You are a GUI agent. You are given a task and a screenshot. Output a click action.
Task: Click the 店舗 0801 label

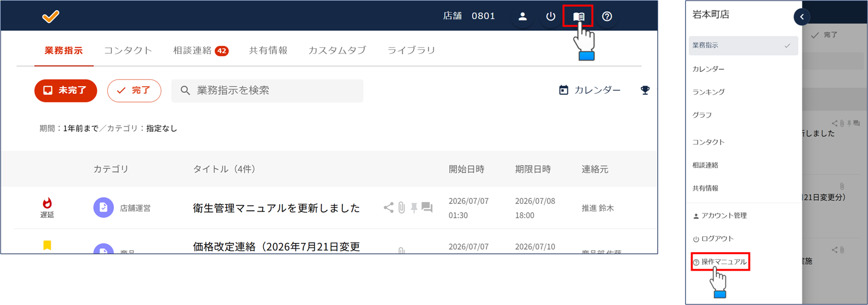pyautogui.click(x=469, y=16)
